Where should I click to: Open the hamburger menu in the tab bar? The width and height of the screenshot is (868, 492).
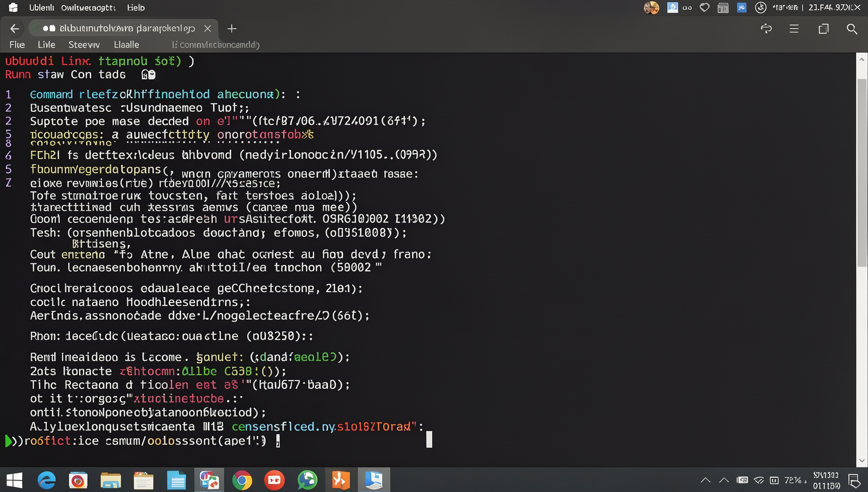coord(794,29)
